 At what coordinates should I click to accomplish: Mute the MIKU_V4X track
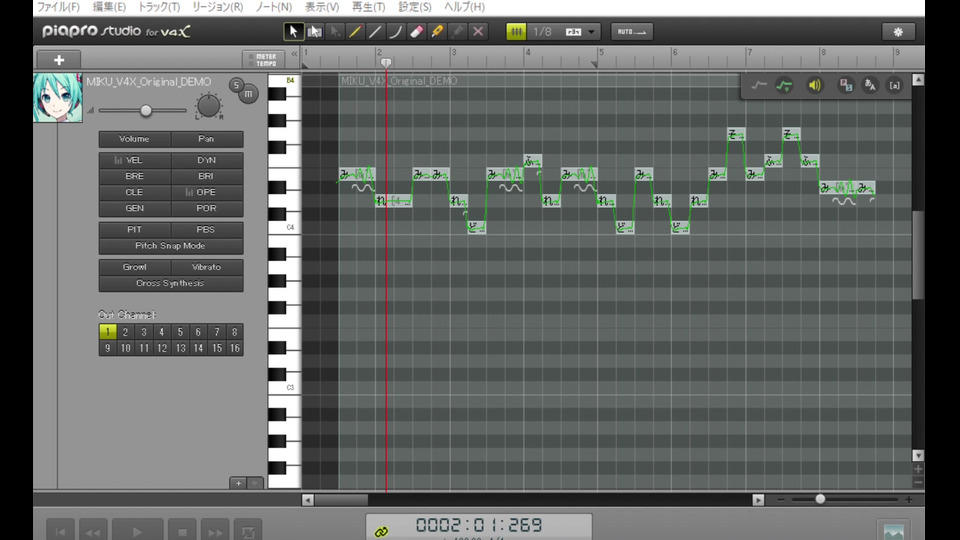[249, 94]
